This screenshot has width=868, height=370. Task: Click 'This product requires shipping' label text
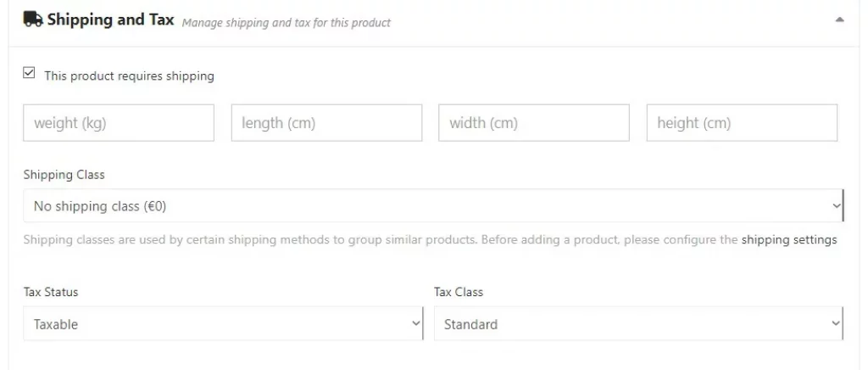point(129,76)
